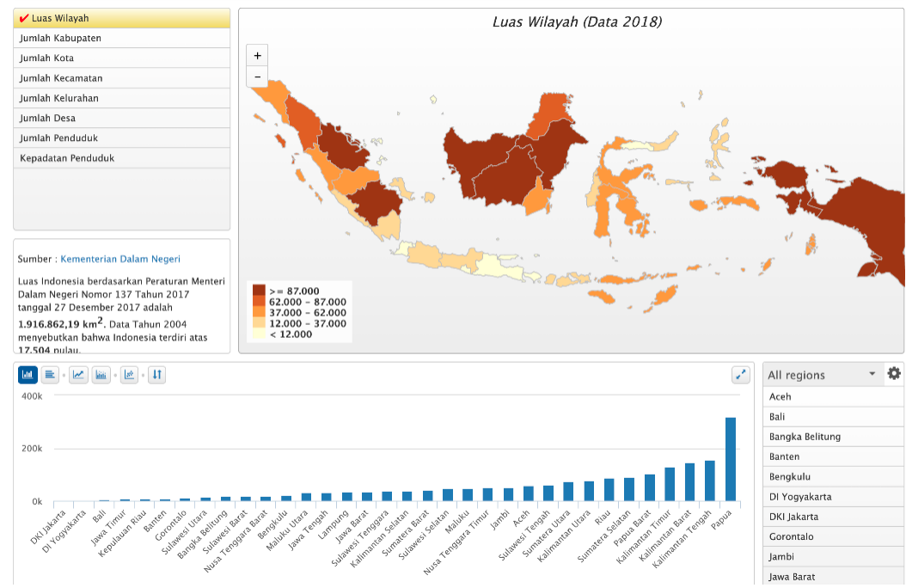Click the '12.000 - 37.000' legend swatch
Viewport: 906px width, 588px height.
pyautogui.click(x=259, y=323)
